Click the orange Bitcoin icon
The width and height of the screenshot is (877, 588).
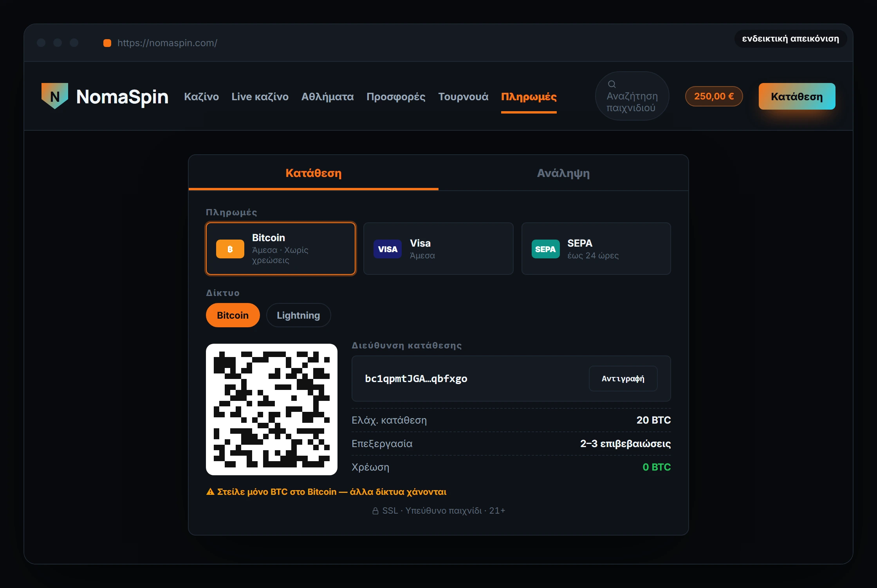point(230,249)
